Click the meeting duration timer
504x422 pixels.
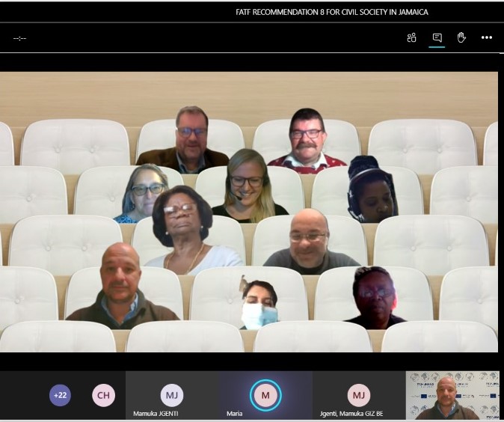[19, 38]
